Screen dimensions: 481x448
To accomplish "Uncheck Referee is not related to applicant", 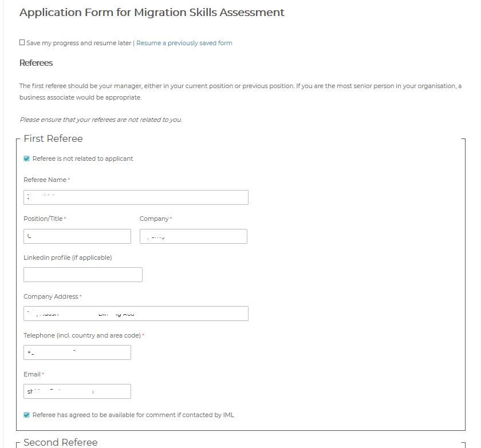I will pyautogui.click(x=27, y=158).
